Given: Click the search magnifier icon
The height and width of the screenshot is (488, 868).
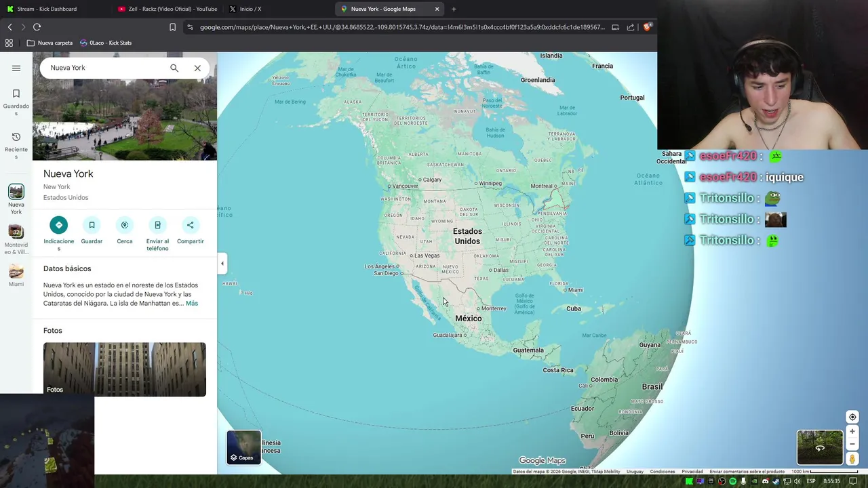Looking at the screenshot, I should click(174, 68).
